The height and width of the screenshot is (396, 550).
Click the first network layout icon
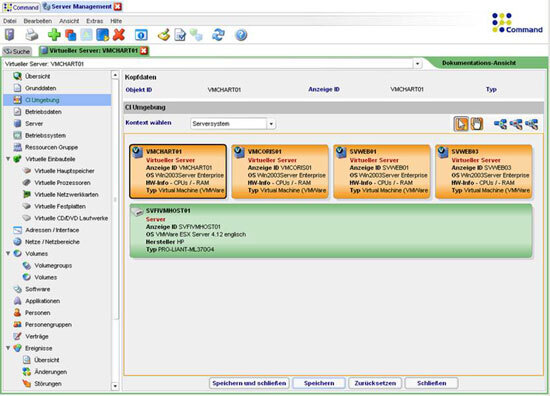500,124
